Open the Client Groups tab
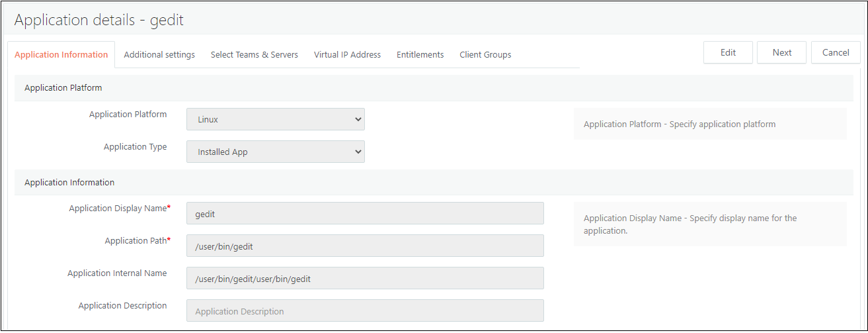This screenshot has width=868, height=333. (485, 55)
